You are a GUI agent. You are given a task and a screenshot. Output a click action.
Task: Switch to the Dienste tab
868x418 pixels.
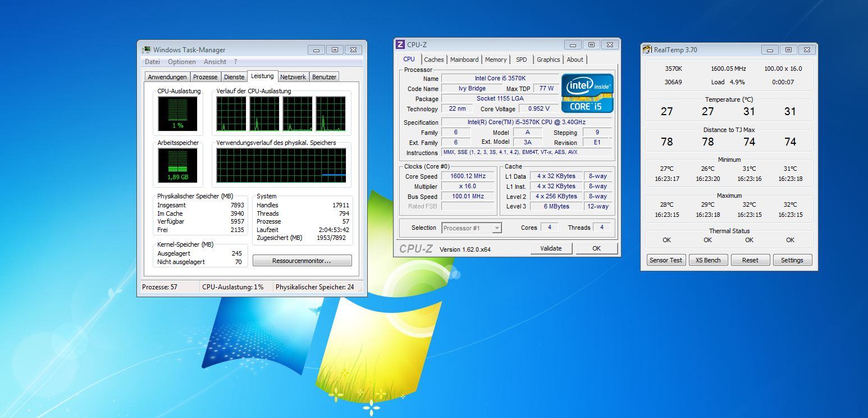click(x=234, y=77)
